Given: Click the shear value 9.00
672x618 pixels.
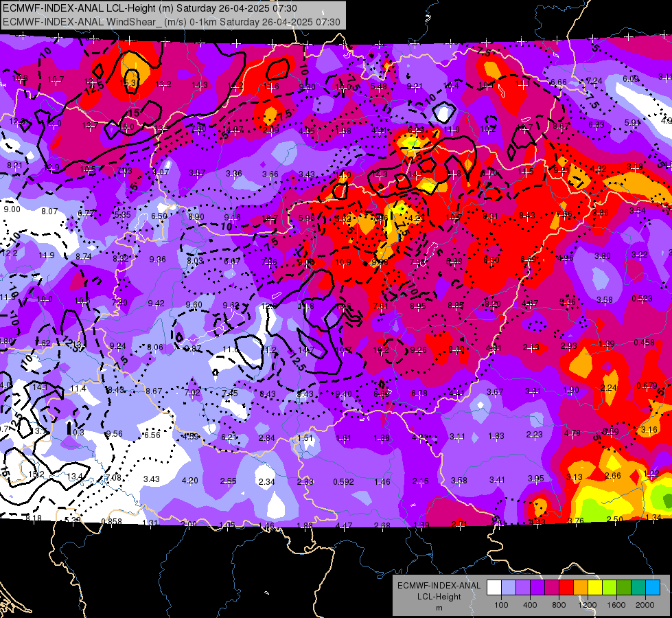Looking at the screenshot, I should (12, 209).
